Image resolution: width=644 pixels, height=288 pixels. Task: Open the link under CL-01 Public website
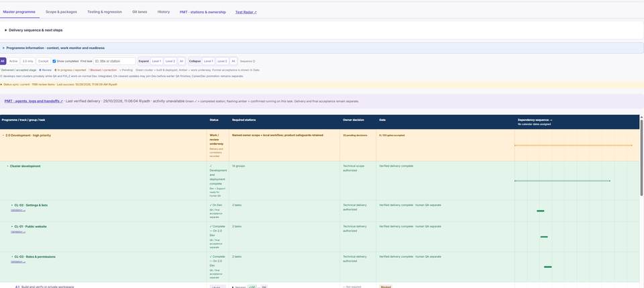click(x=18, y=232)
